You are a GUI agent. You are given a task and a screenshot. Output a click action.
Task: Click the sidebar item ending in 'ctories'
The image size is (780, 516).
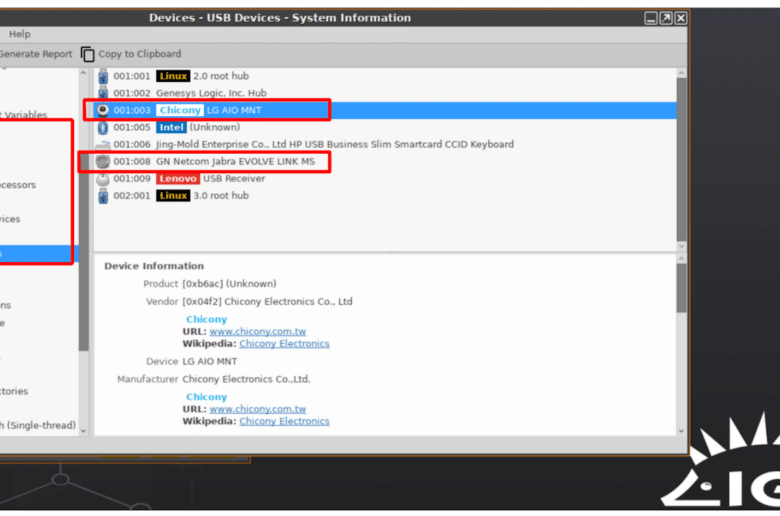14,391
